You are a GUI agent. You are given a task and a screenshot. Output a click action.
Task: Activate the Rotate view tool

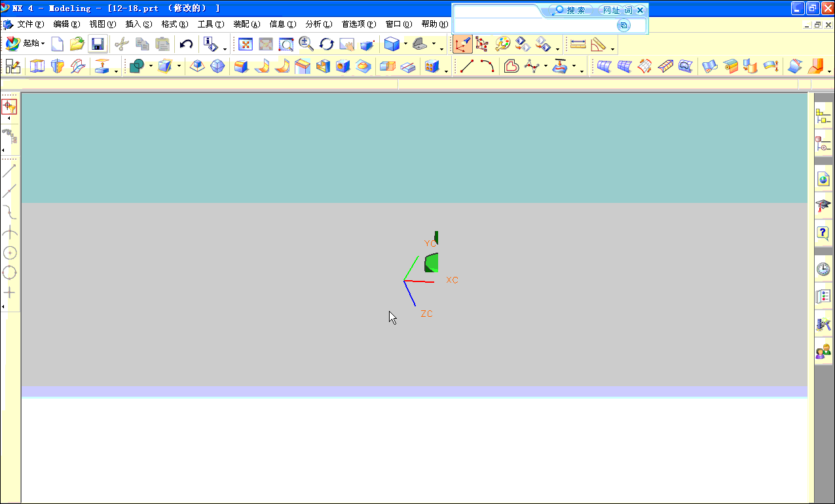point(326,44)
